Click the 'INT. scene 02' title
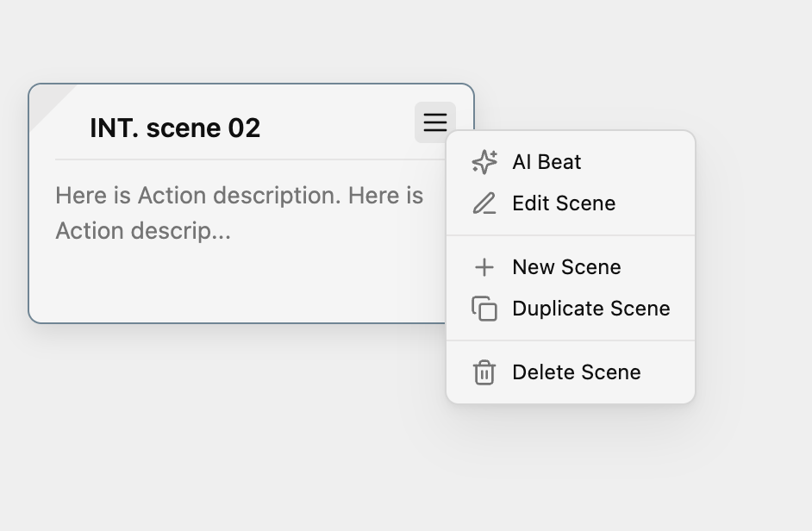 tap(175, 128)
